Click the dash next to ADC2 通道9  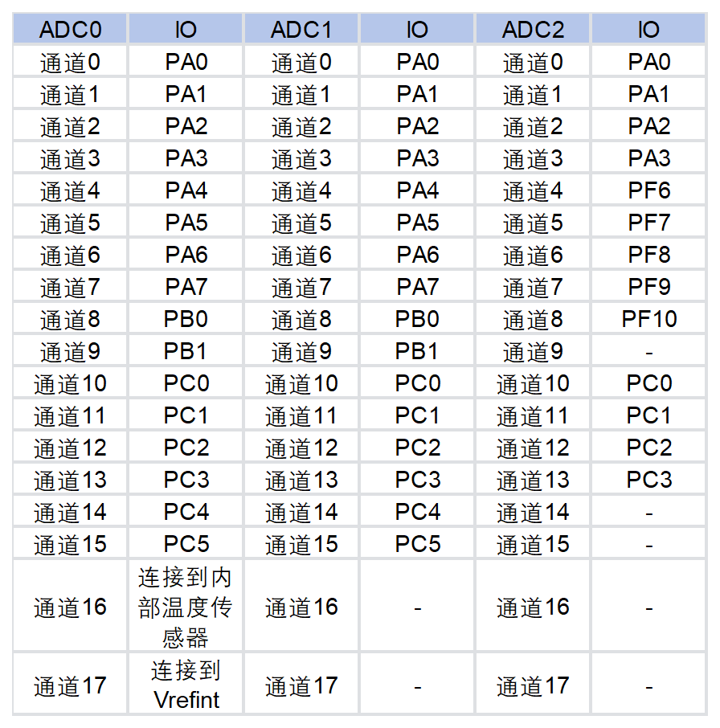[x=648, y=351]
